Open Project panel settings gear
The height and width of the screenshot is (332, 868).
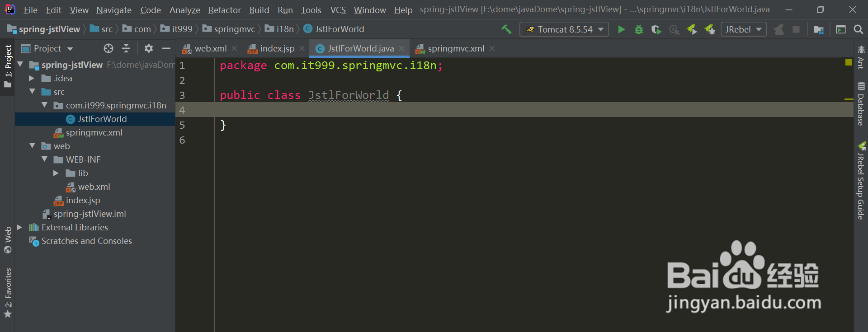149,48
